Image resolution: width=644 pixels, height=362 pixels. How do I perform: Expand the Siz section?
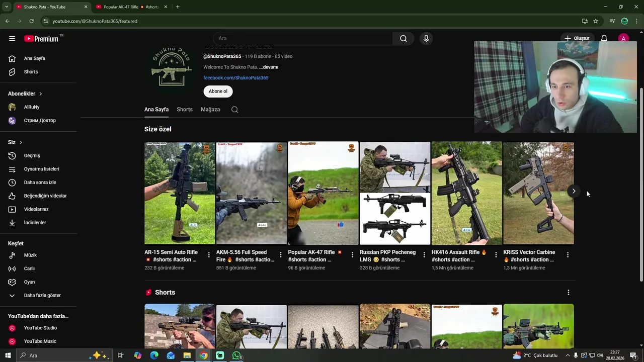pos(15,142)
